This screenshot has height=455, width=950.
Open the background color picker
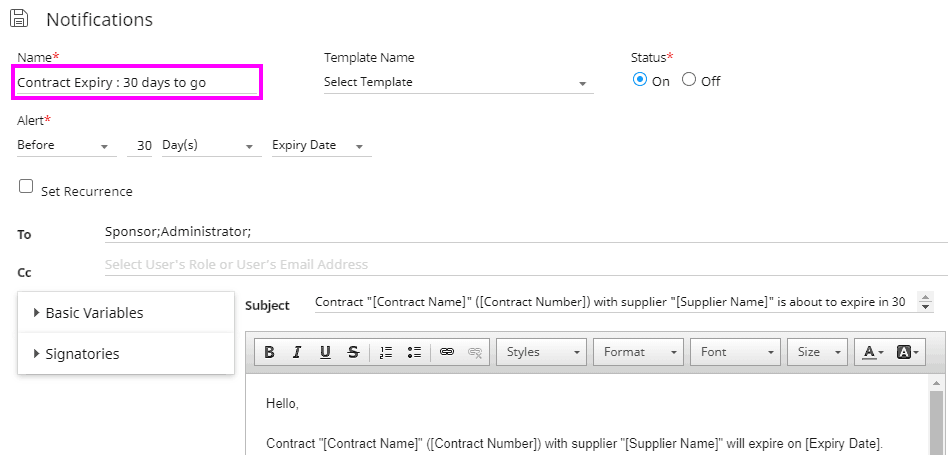[x=907, y=352]
